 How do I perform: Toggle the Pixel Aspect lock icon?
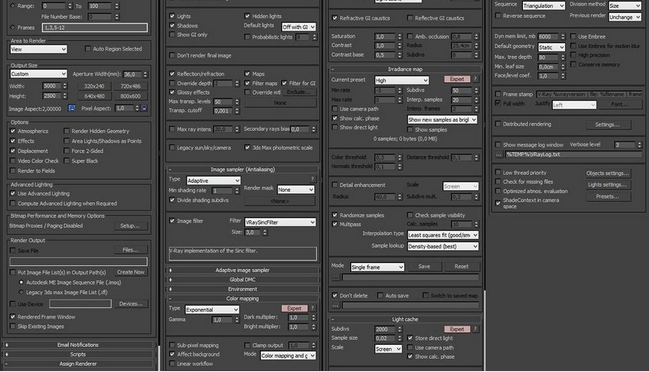pyautogui.click(x=144, y=108)
